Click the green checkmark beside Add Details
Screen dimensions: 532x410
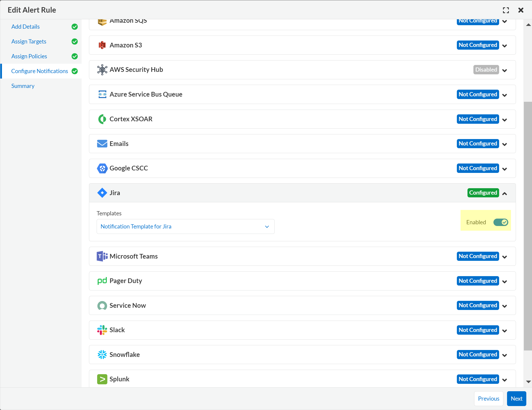coord(75,27)
